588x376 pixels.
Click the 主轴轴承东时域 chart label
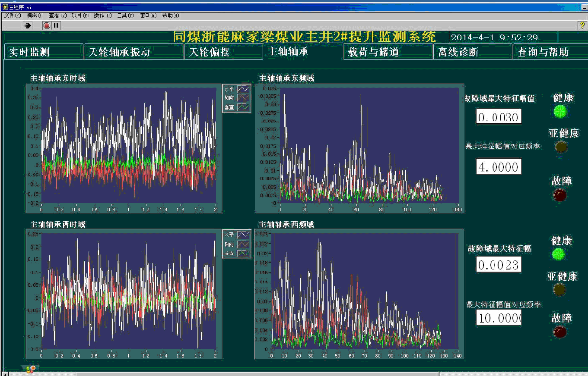click(x=58, y=78)
